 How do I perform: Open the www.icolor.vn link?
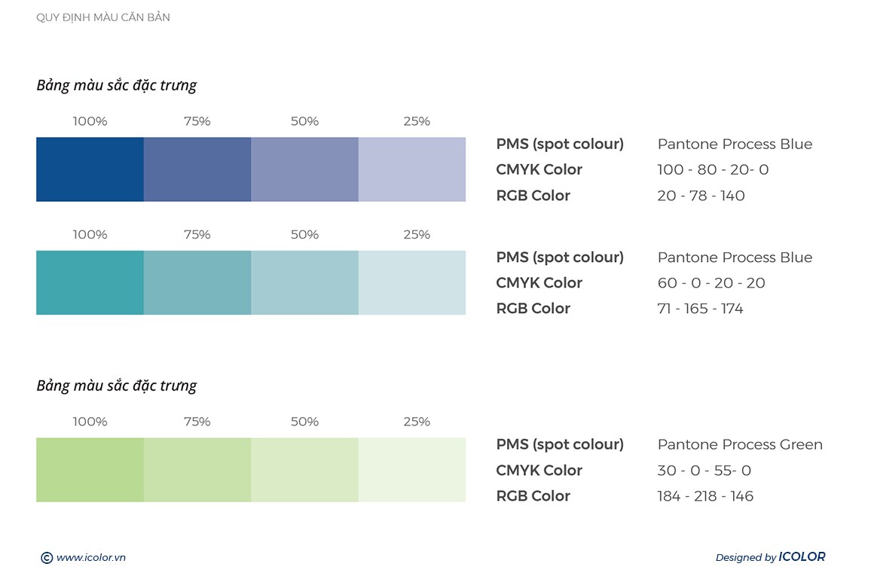[90, 558]
